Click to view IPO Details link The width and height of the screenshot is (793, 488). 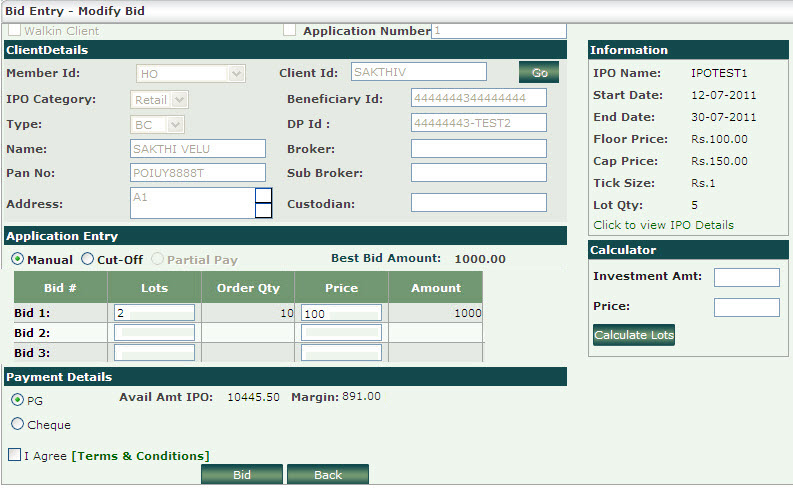[x=663, y=225]
